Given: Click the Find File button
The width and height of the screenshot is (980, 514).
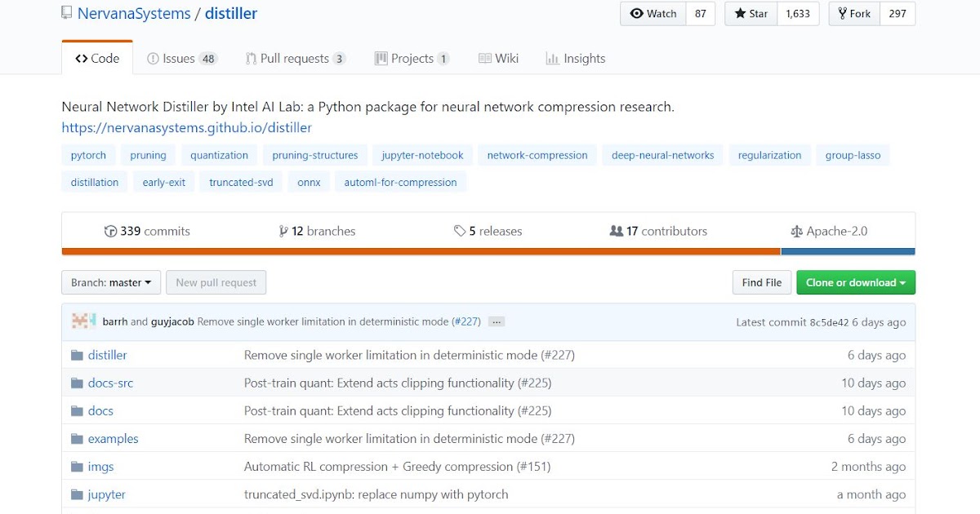Looking at the screenshot, I should point(762,283).
